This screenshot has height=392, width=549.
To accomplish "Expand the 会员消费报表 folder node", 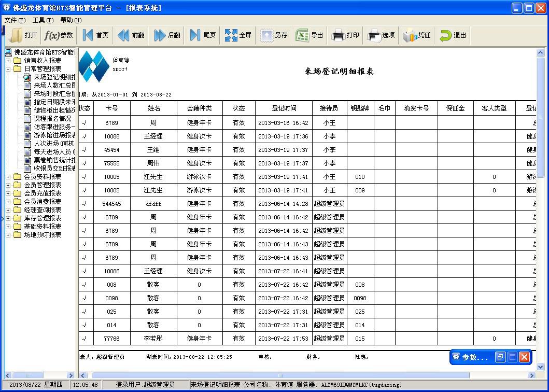I will coord(8,202).
